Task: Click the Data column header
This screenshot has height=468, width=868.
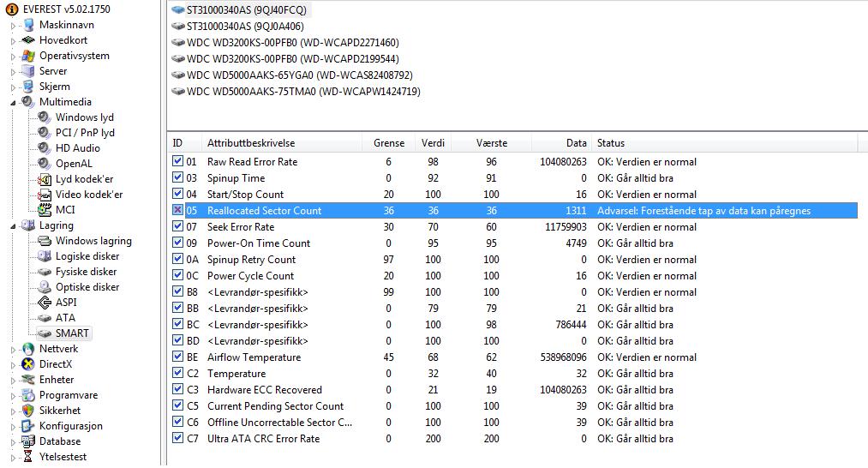Action: [x=562, y=143]
